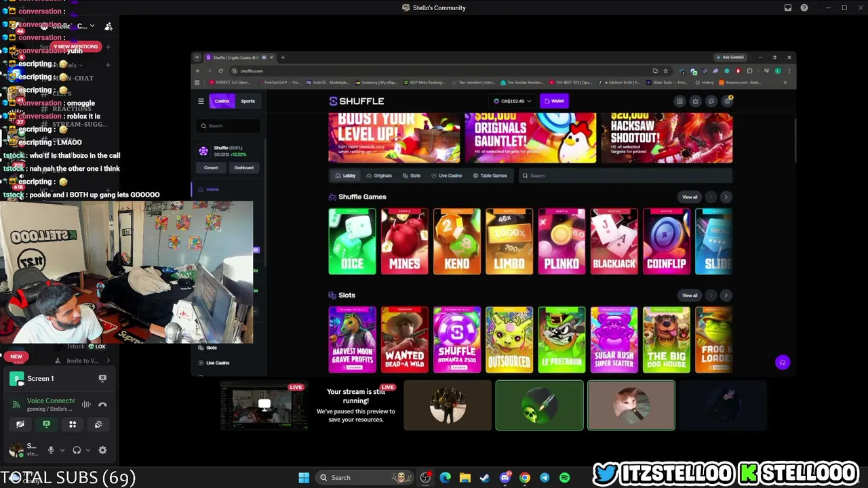Screen dimensions: 868x488
Task: View all Shuffle Games
Action: [690, 197]
